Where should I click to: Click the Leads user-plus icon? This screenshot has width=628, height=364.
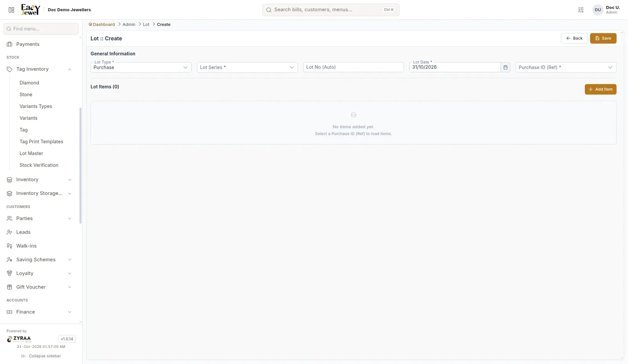[x=9, y=232]
